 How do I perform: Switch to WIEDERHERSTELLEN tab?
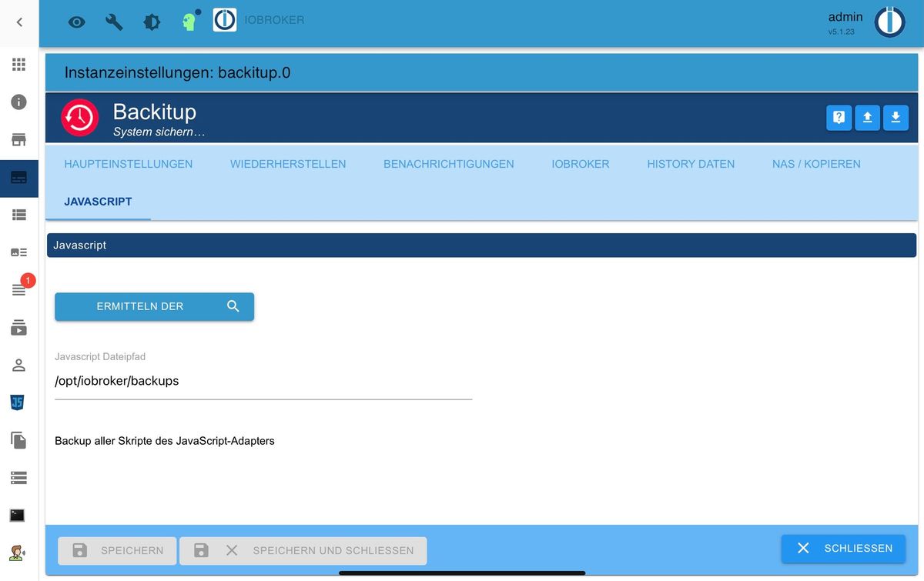click(x=288, y=164)
